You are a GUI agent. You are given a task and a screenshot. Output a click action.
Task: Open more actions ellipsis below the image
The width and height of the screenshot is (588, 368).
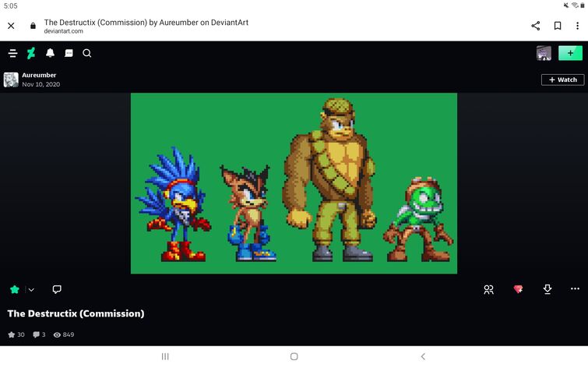[575, 288]
